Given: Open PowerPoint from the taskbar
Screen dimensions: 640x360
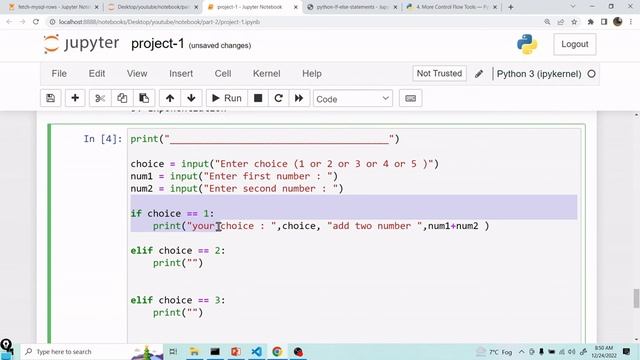Looking at the screenshot, I should 236,351.
